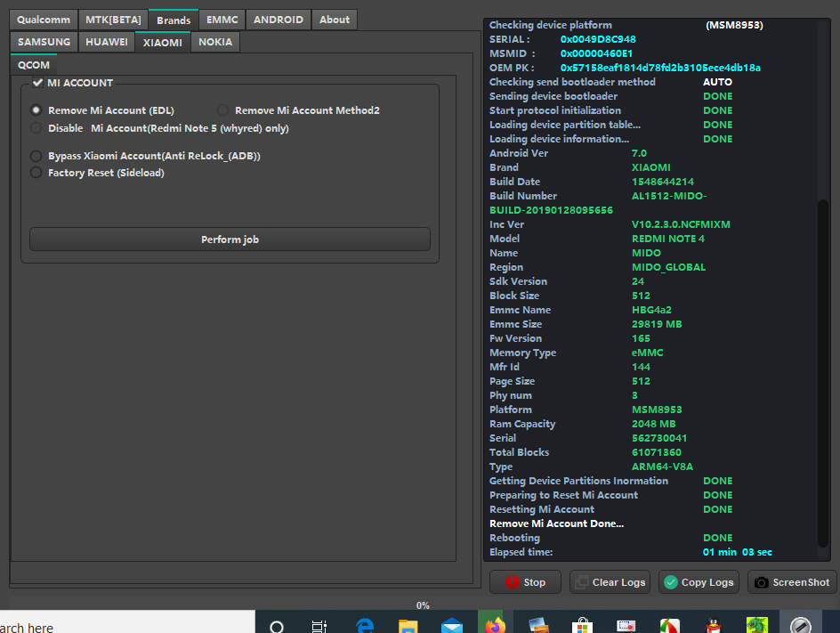Open the Qualcomm tab

coord(44,20)
